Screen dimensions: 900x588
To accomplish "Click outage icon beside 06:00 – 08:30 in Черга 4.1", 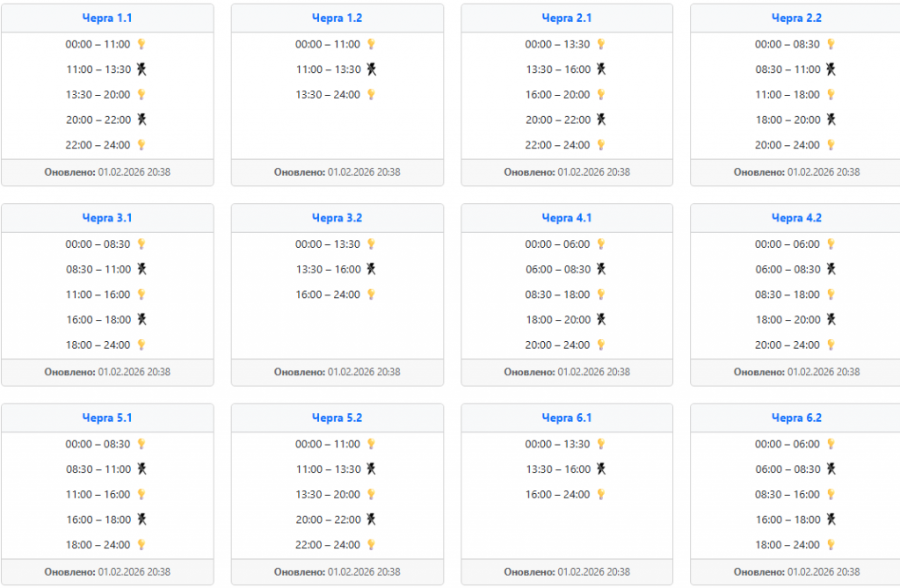I will (601, 270).
